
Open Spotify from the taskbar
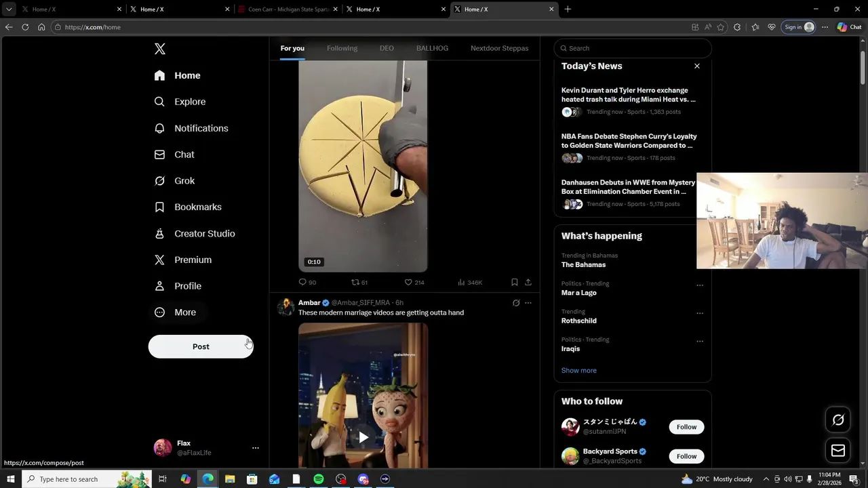319,479
